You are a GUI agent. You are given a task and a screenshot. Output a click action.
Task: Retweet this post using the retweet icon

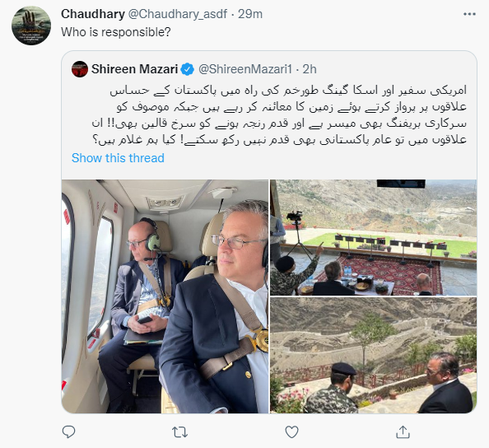(x=180, y=432)
